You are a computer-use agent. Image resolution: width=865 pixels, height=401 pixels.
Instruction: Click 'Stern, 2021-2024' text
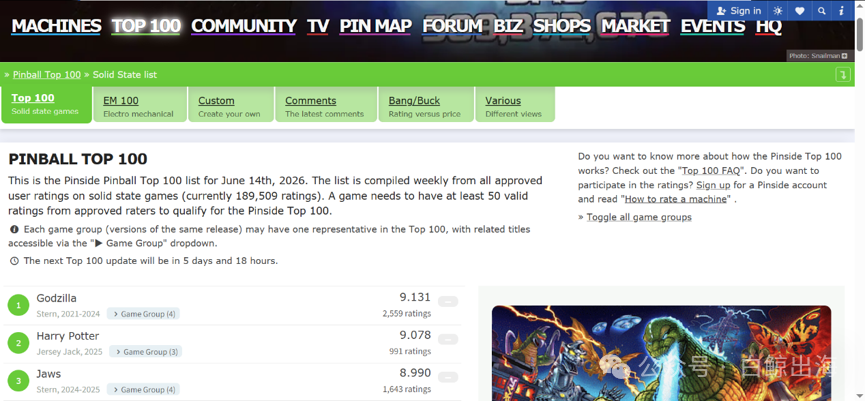(x=68, y=314)
